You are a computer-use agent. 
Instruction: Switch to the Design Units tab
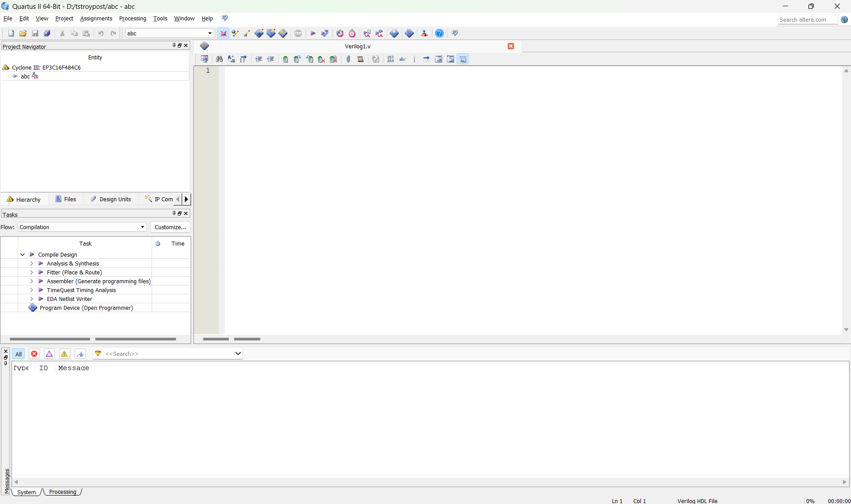[111, 199]
